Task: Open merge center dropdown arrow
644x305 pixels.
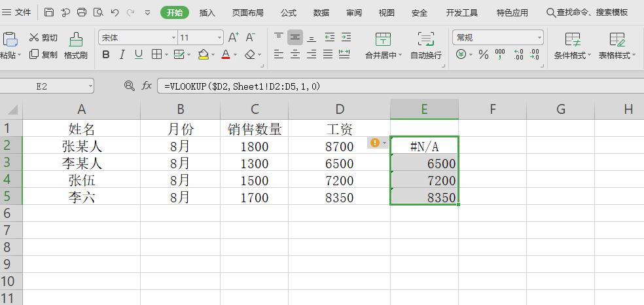Action: [x=400, y=55]
